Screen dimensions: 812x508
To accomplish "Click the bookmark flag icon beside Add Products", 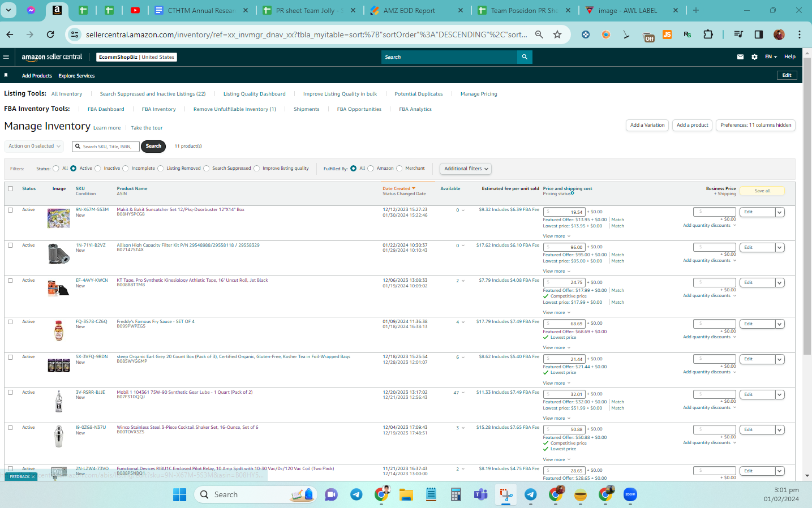I will point(6,75).
